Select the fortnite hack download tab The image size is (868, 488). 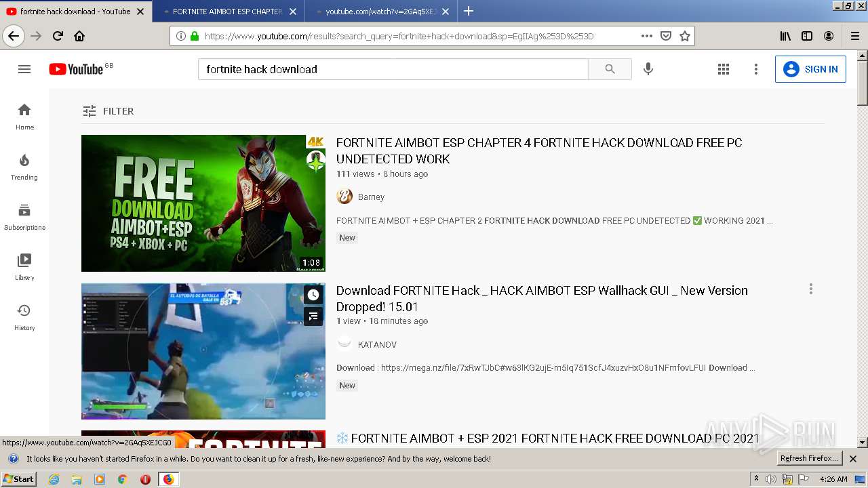point(75,11)
